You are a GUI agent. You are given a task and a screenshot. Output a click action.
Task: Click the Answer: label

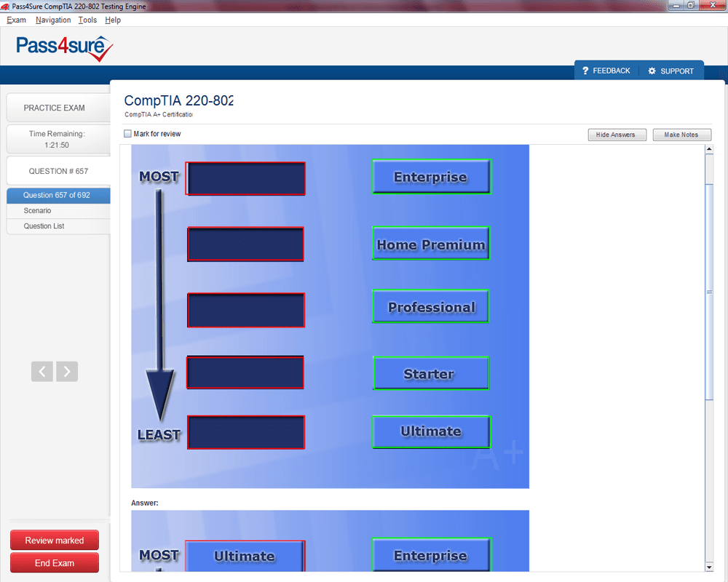click(145, 503)
